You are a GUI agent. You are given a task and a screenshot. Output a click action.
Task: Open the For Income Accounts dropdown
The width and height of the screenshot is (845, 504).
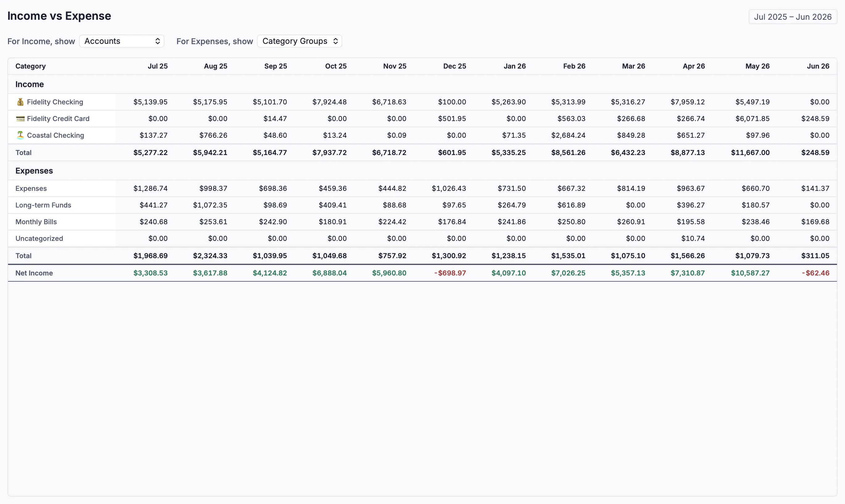122,41
